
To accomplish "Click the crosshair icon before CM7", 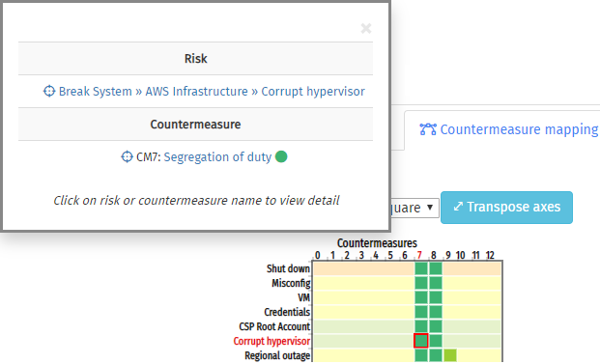I will 127,156.
